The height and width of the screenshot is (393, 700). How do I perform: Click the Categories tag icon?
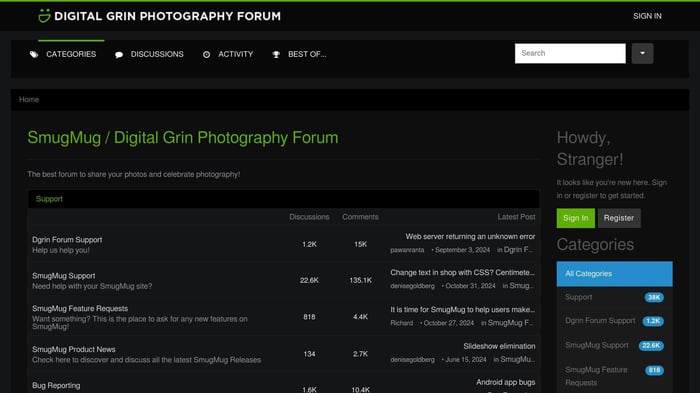point(34,54)
